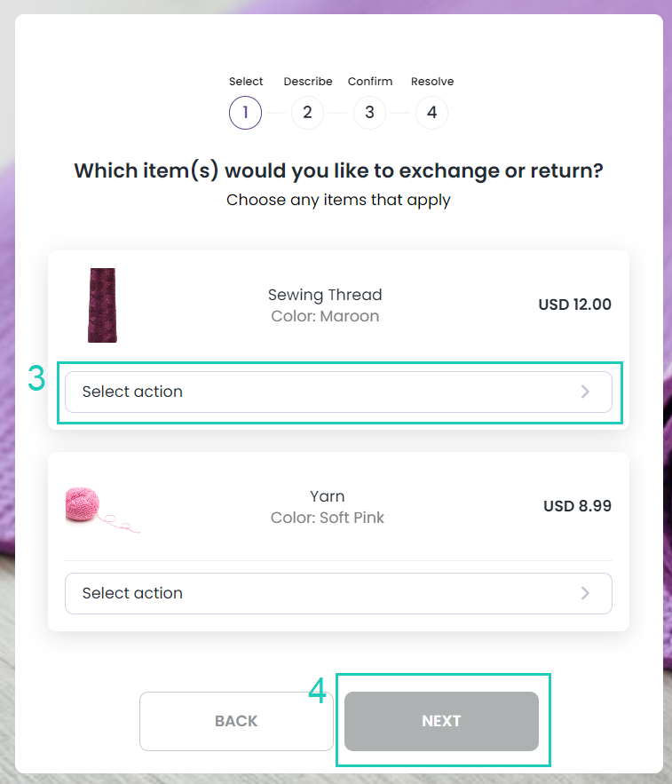Click the maroon sewing thread thumbnail
672x784 pixels.
(102, 305)
